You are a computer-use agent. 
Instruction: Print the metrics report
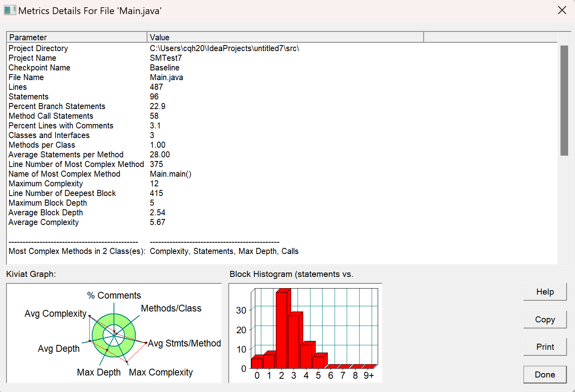pos(545,347)
